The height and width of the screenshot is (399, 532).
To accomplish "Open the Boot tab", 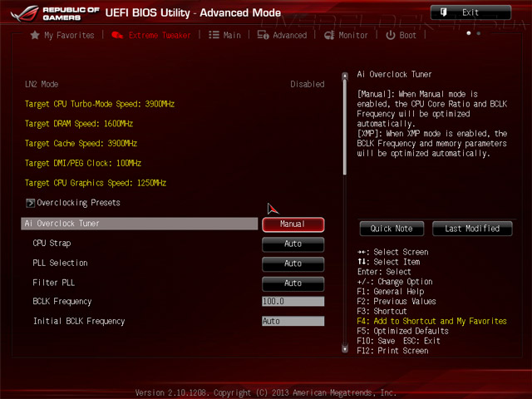I will click(401, 35).
